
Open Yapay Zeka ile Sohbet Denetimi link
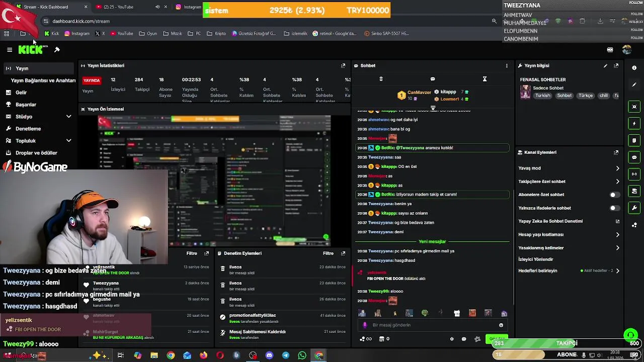point(569,221)
